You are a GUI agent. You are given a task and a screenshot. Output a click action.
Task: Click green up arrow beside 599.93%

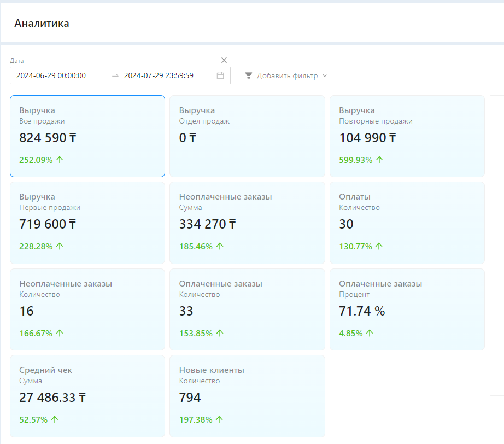379,160
